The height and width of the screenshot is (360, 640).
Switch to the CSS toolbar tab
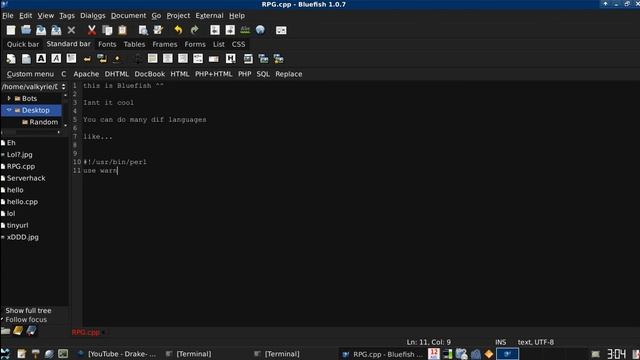point(238,44)
